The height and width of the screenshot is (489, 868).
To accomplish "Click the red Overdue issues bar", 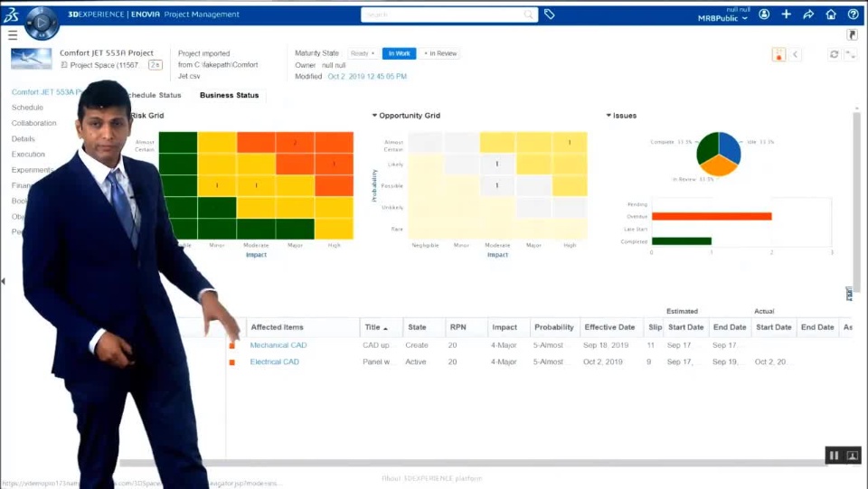I will click(712, 216).
